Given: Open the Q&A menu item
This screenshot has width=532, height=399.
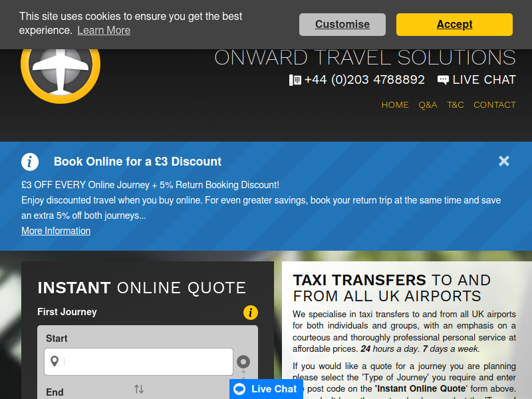Looking at the screenshot, I should pyautogui.click(x=428, y=105).
